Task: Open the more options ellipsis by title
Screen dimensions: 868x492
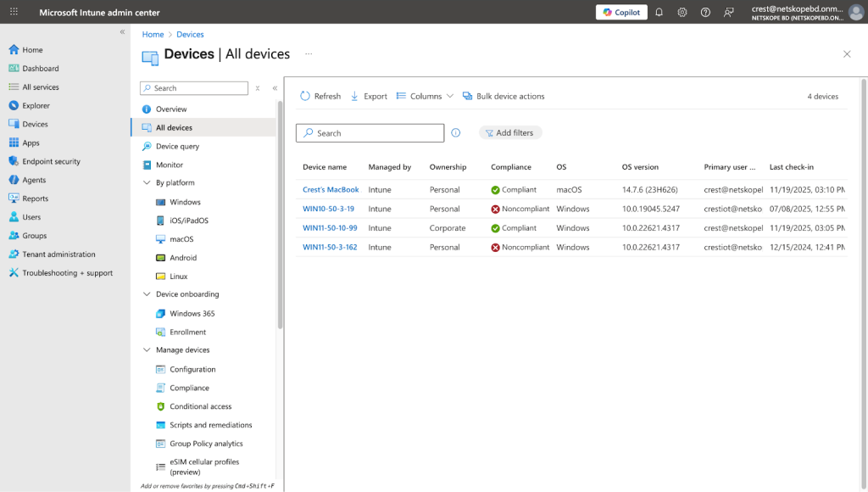Action: [309, 53]
